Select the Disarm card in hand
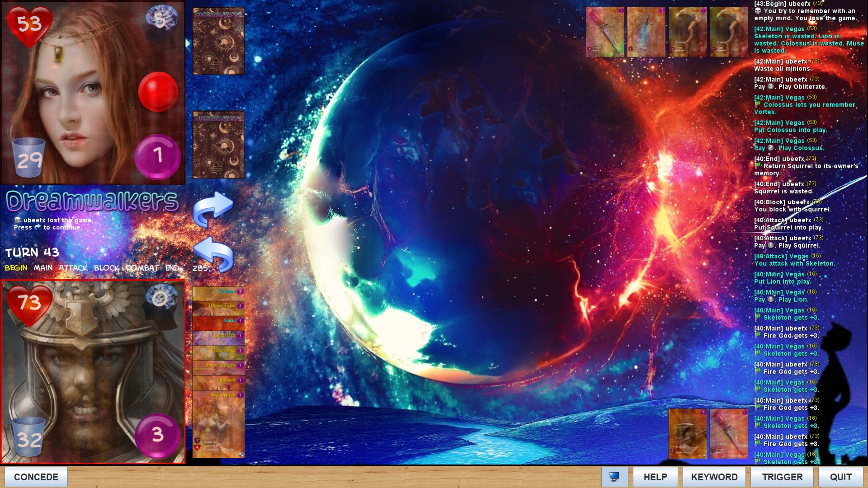Viewport: 868px width, 488px height. pyautogui.click(x=218, y=293)
